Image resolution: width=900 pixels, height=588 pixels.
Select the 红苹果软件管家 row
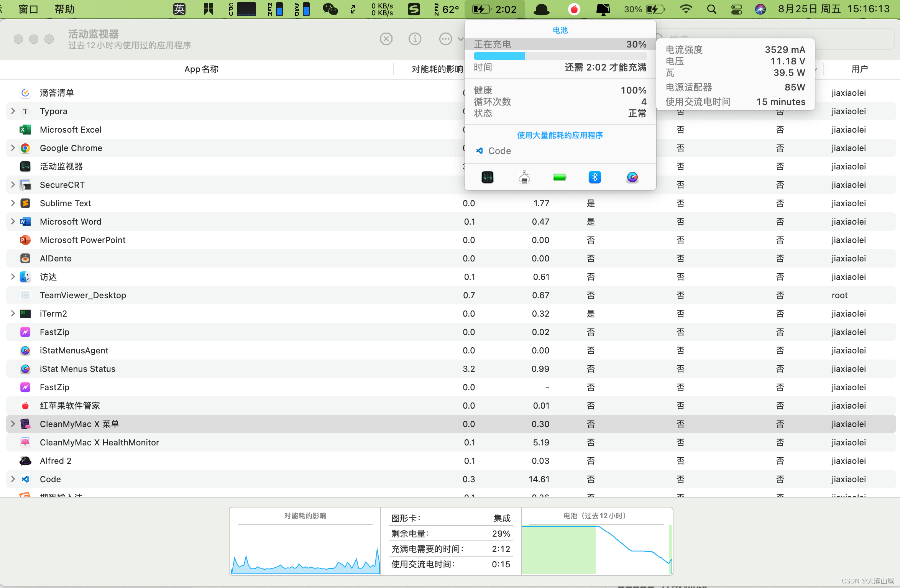[451, 406]
